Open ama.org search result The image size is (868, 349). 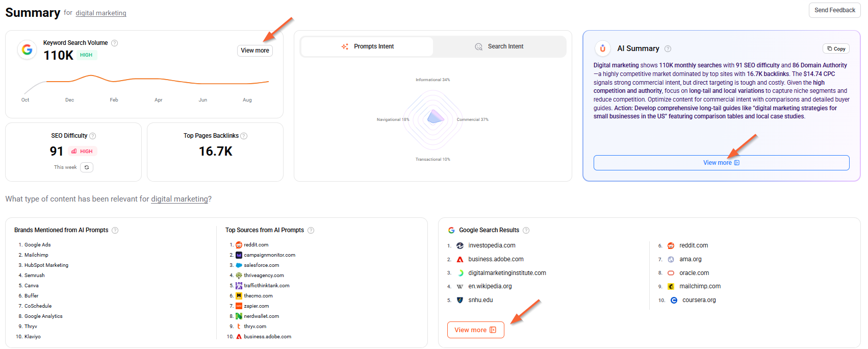pyautogui.click(x=691, y=259)
